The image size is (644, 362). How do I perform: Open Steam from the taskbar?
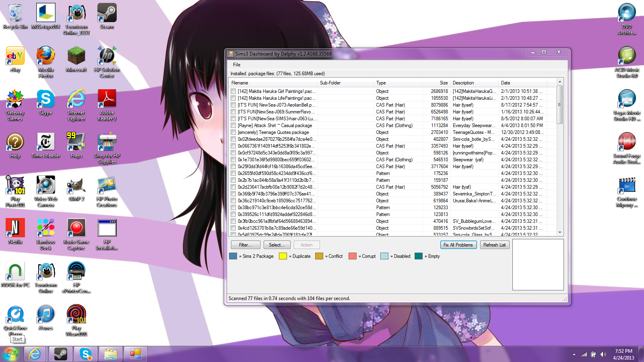point(61,354)
